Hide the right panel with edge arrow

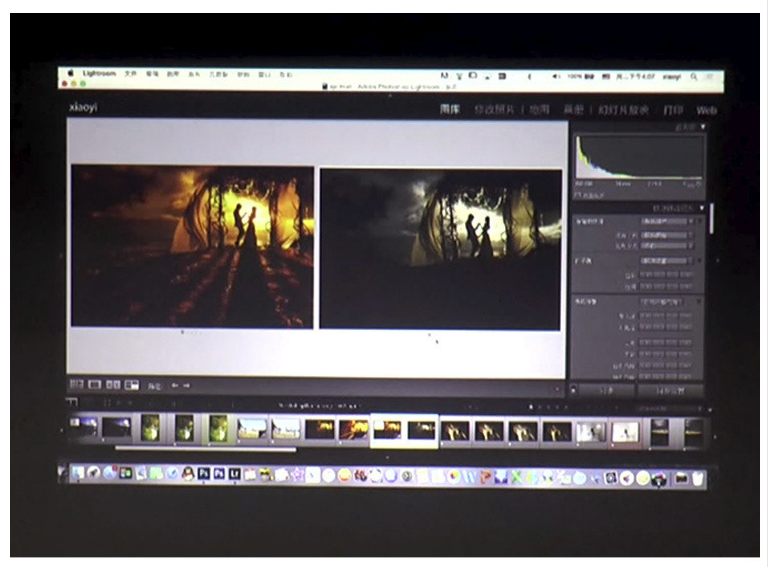coord(718,260)
